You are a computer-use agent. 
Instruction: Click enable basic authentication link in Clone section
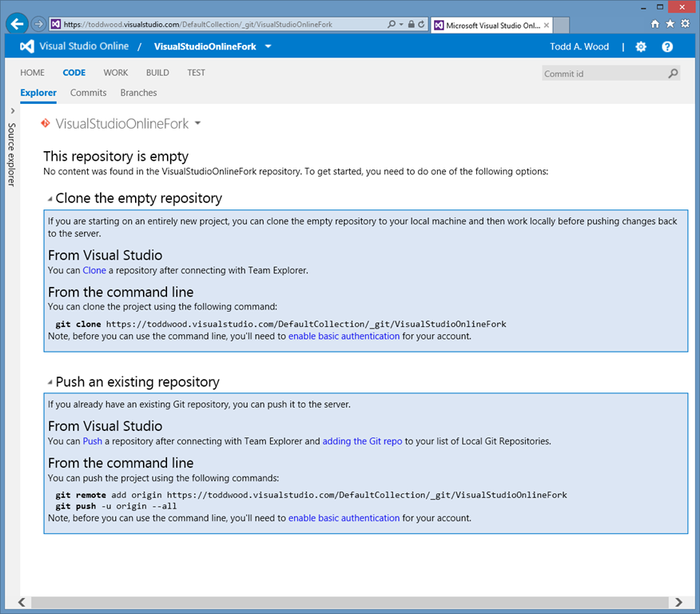point(344,337)
